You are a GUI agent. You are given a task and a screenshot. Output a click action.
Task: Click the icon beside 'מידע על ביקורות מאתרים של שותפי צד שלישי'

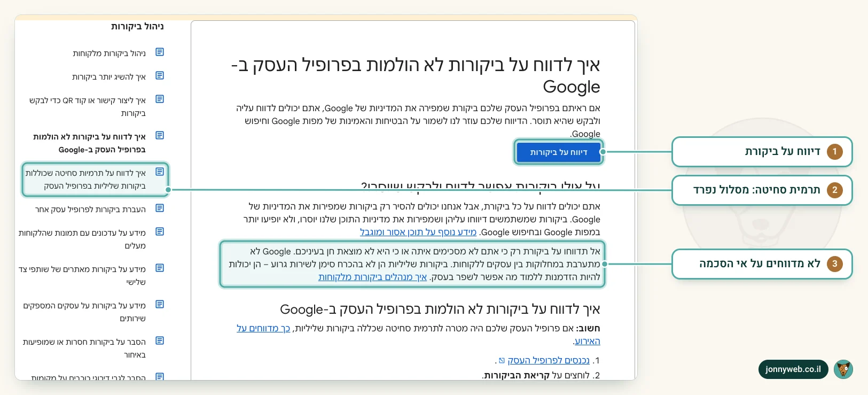[159, 268]
